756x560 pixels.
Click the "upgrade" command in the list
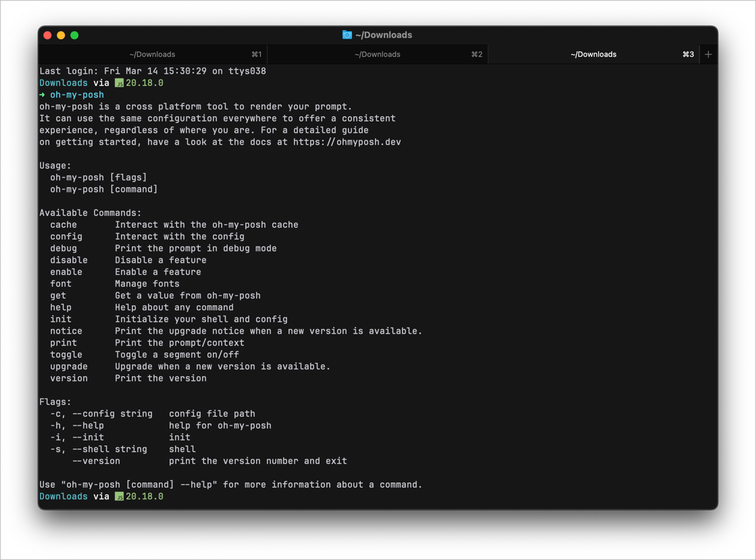click(x=69, y=367)
